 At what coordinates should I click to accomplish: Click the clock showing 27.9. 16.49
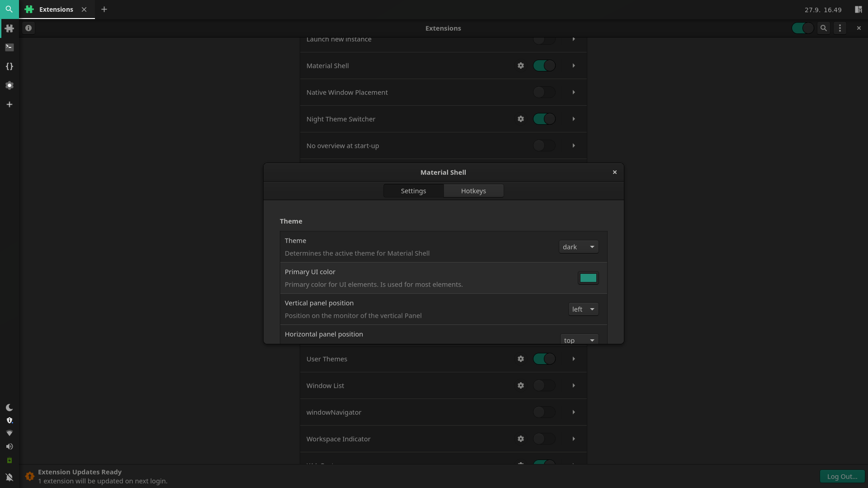pos(823,9)
